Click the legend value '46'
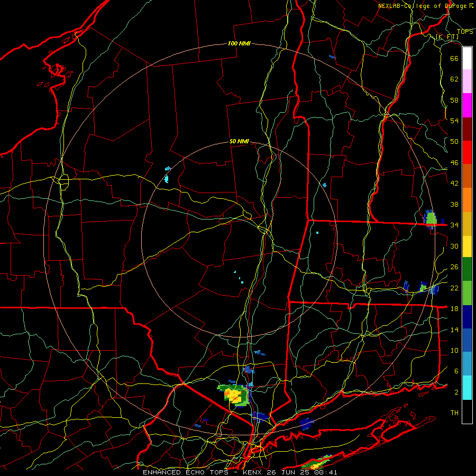Screen dimensions: 476x476 (x=454, y=163)
